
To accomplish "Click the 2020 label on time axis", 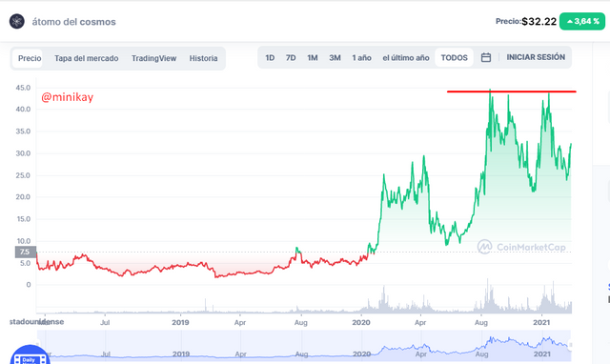I will [x=361, y=322].
